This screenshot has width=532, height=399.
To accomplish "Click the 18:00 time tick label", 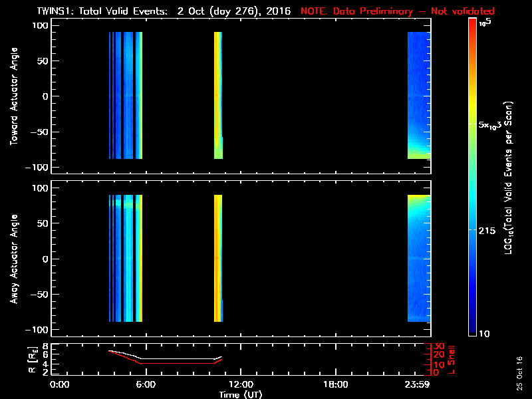I will pos(335,384).
